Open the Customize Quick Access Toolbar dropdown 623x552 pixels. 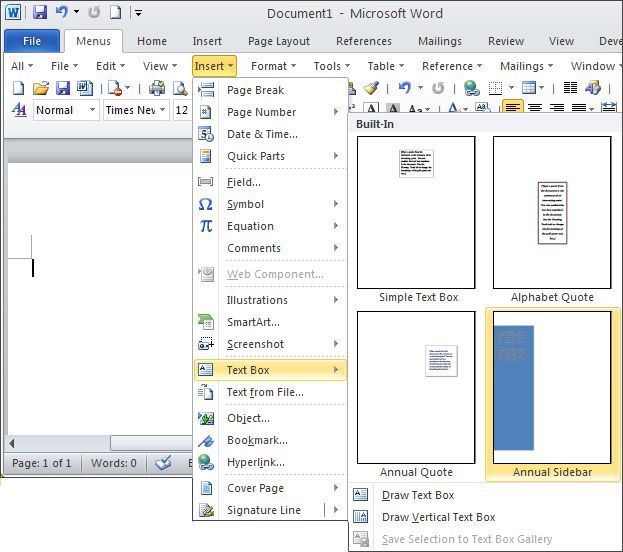pyautogui.click(x=138, y=13)
